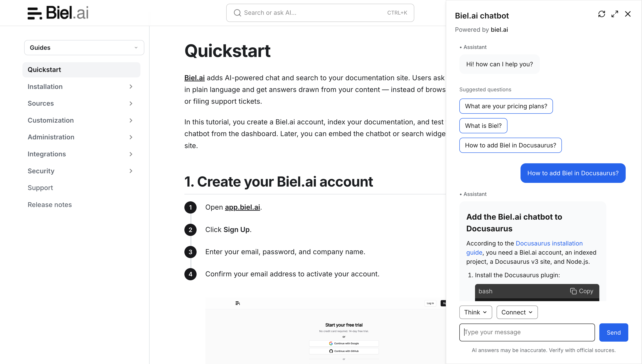Send the chat message

pyautogui.click(x=613, y=332)
